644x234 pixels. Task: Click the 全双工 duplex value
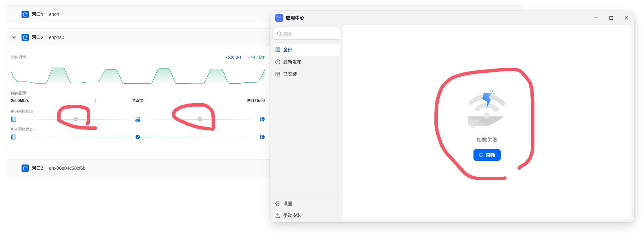pyautogui.click(x=138, y=101)
